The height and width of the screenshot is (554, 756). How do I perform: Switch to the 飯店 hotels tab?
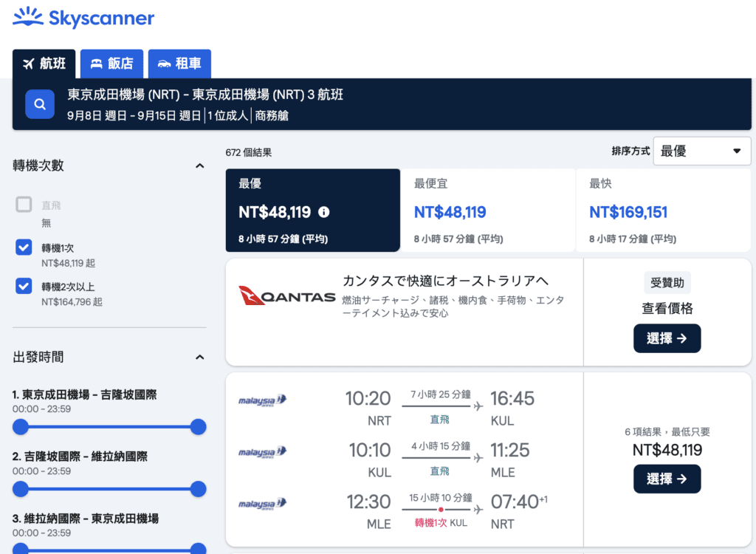(x=112, y=64)
